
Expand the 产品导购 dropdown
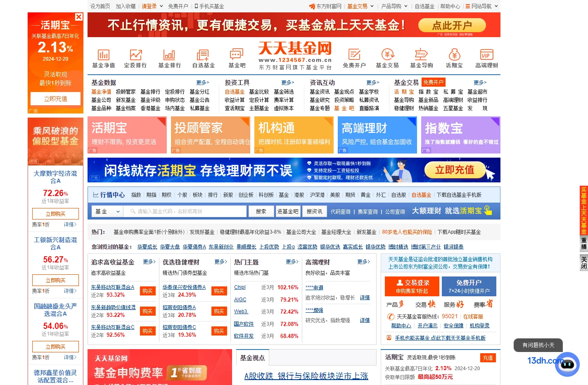tap(406, 6)
